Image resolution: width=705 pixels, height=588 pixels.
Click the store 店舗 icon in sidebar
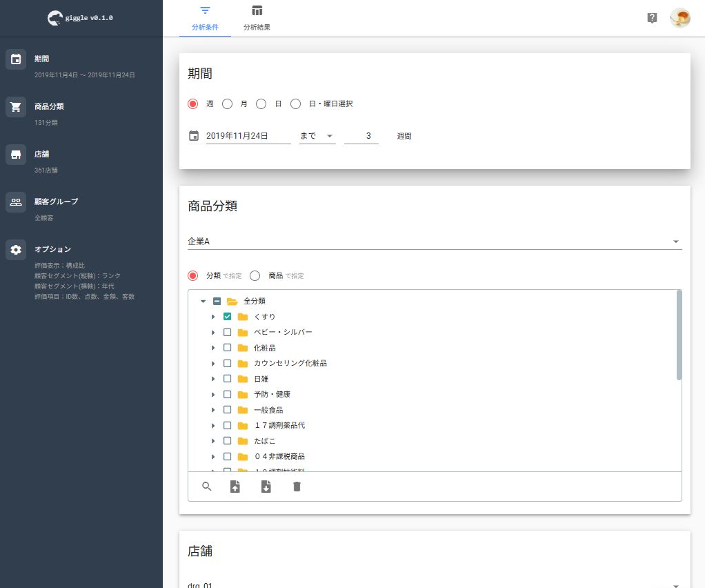click(16, 155)
